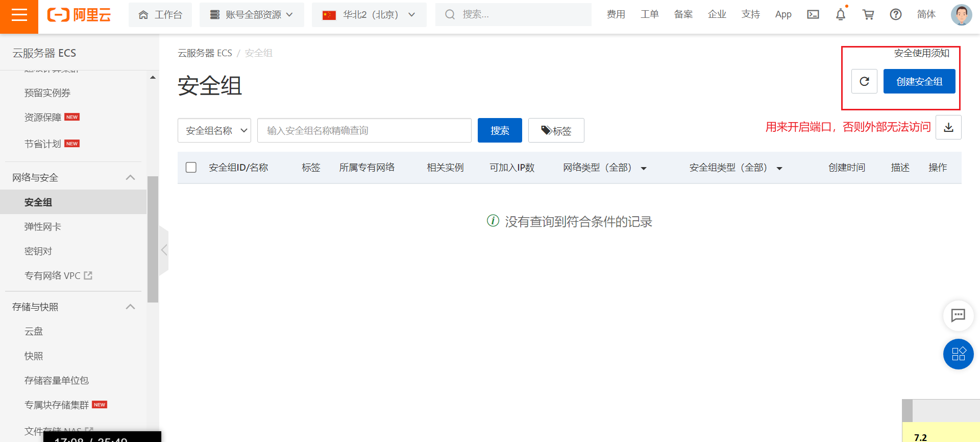Image resolution: width=980 pixels, height=442 pixels.
Task: Open the 标签 tag filter
Action: (x=556, y=130)
